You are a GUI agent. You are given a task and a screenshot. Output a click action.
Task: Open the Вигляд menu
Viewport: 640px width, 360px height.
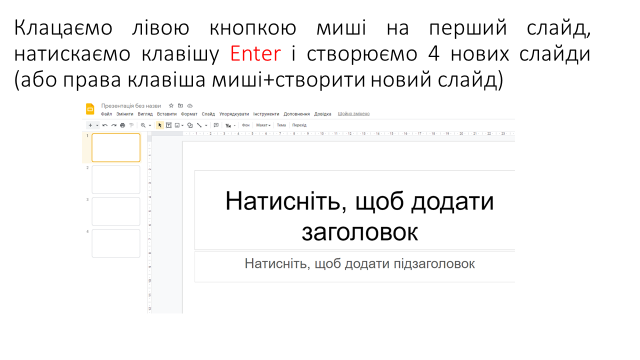[145, 114]
